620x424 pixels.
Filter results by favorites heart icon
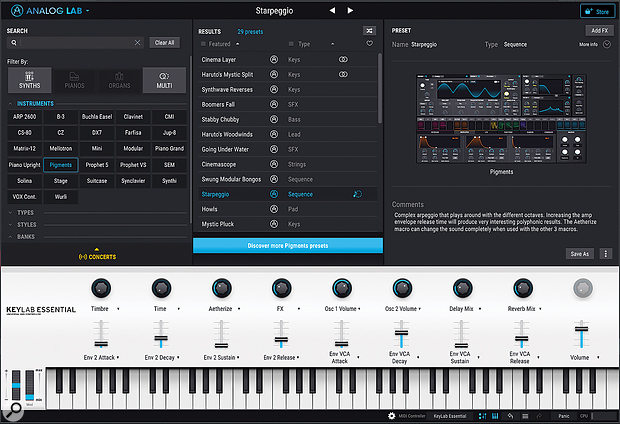369,44
